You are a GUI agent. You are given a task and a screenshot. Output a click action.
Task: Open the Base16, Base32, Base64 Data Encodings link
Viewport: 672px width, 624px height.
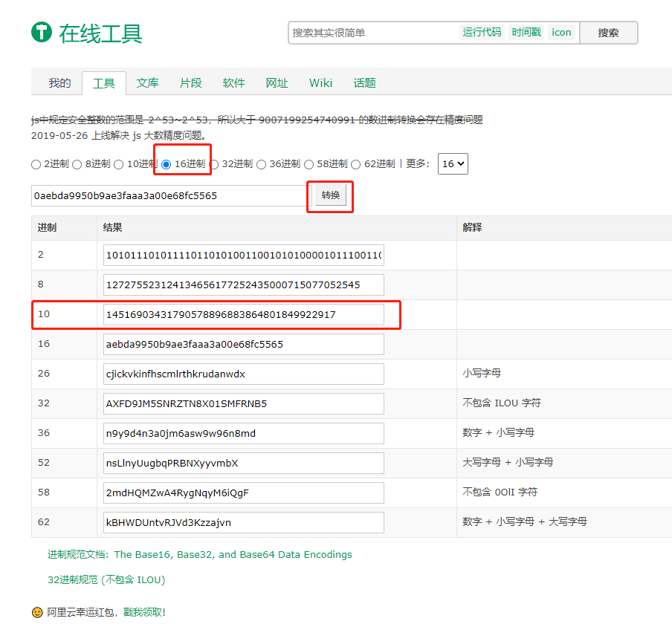point(233,555)
